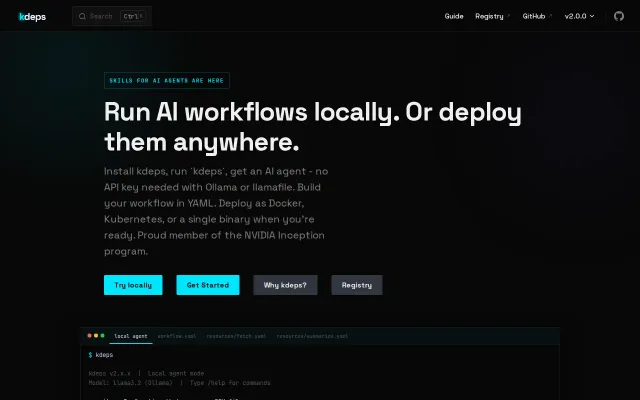Click the yellow dot in terminal window
This screenshot has height=400, width=640.
coord(96,336)
